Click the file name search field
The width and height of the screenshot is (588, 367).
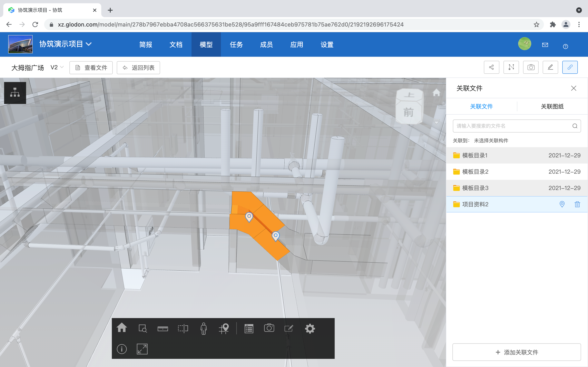click(513, 126)
